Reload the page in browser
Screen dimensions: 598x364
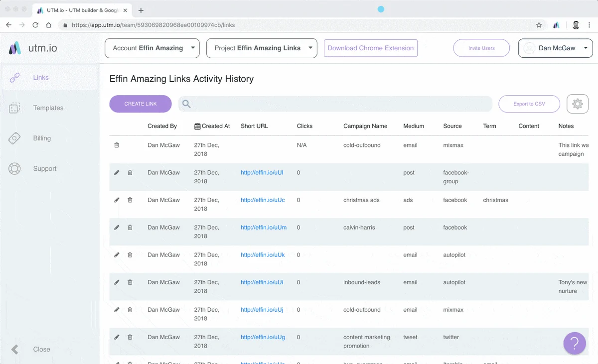click(x=35, y=25)
